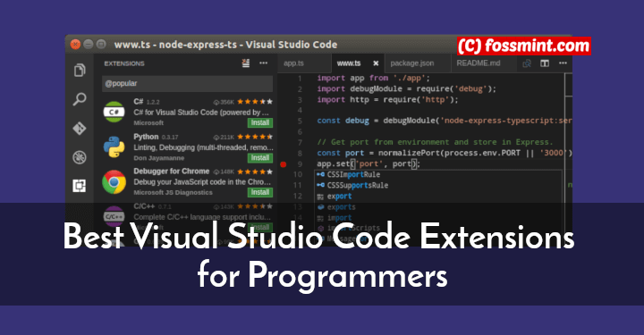Click the const debug line of code
Viewport: 644px width, 335px height.
point(444,121)
